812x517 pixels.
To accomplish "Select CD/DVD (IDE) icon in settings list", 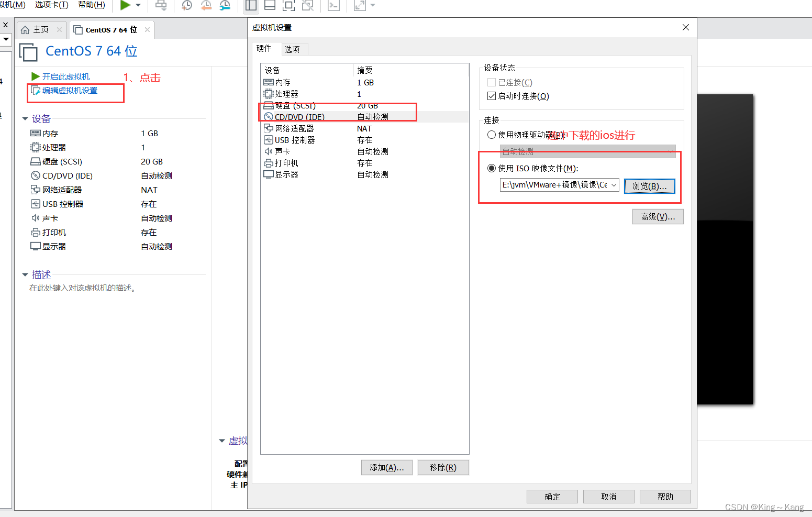I will (269, 117).
